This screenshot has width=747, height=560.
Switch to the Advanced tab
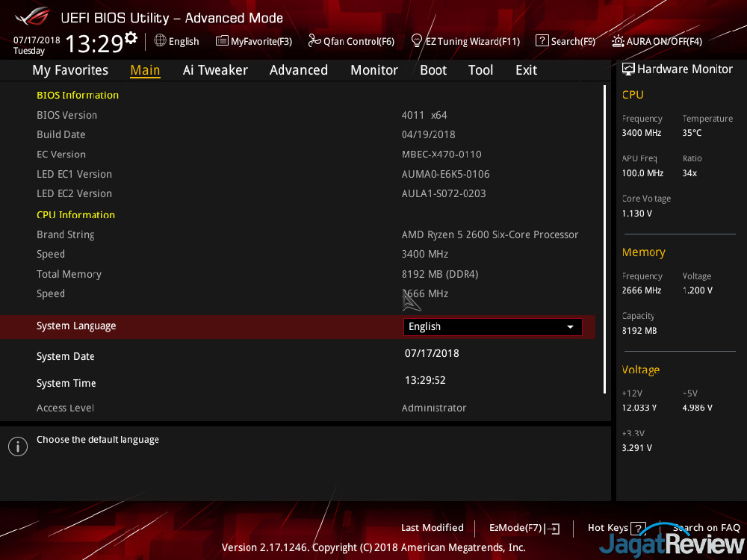(299, 70)
